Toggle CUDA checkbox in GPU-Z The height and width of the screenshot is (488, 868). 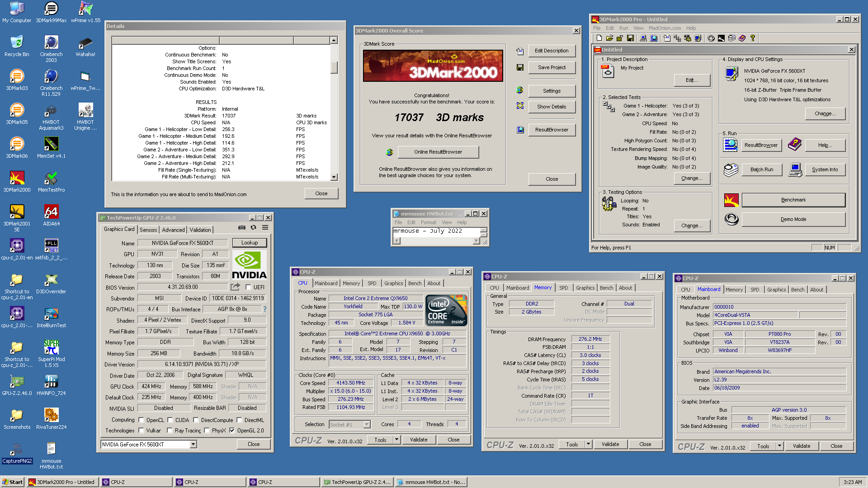pos(170,420)
